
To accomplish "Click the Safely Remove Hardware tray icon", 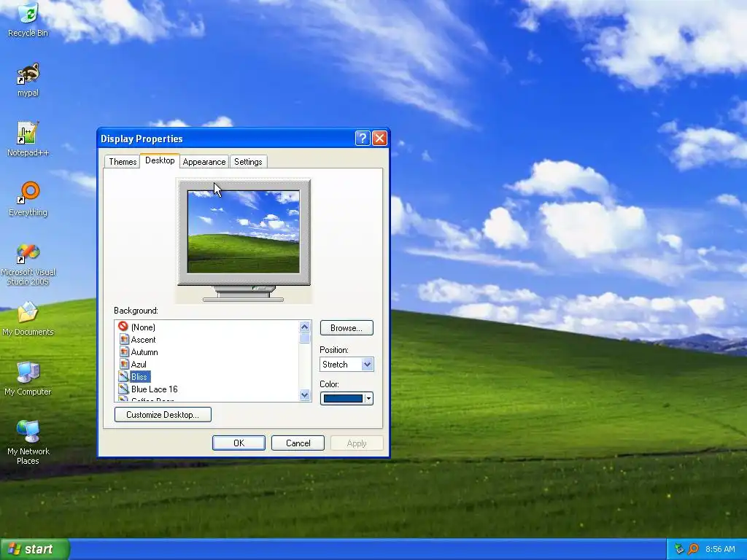I will [x=680, y=549].
